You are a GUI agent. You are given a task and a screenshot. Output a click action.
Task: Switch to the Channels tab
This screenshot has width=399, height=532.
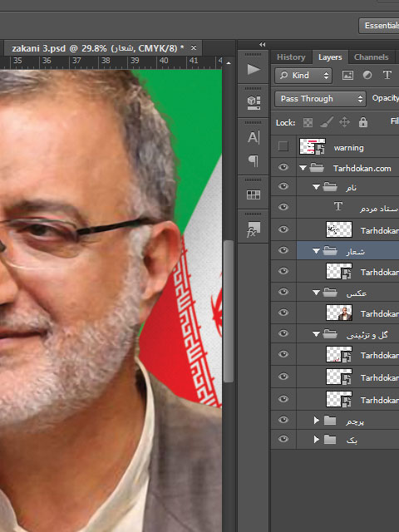(372, 57)
